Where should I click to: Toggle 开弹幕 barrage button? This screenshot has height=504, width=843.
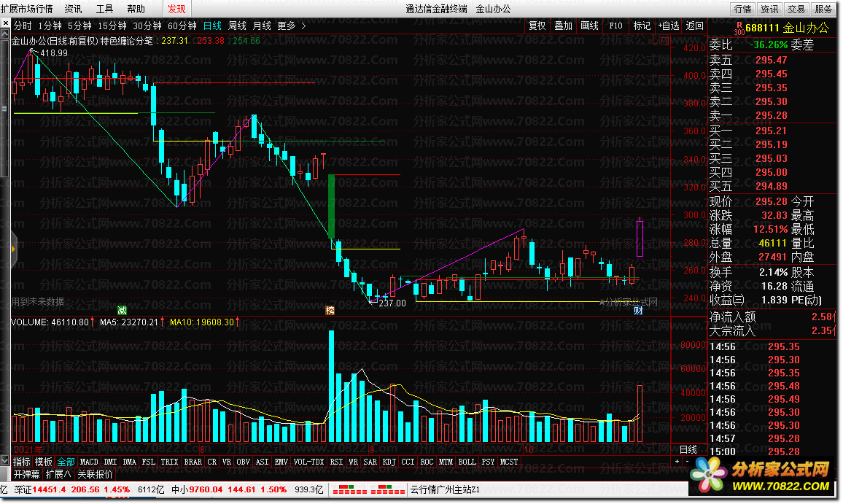[26, 474]
